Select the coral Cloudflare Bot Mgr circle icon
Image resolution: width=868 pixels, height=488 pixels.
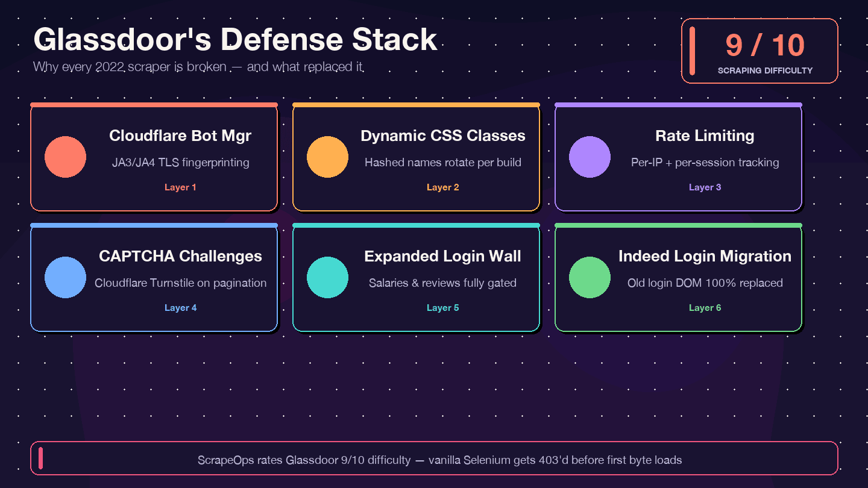click(66, 157)
